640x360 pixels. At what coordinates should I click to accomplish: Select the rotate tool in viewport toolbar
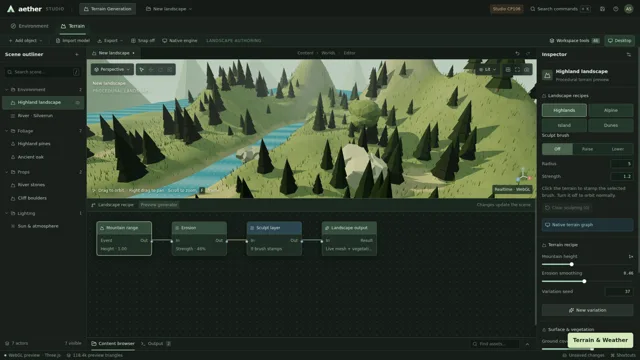(x=160, y=69)
